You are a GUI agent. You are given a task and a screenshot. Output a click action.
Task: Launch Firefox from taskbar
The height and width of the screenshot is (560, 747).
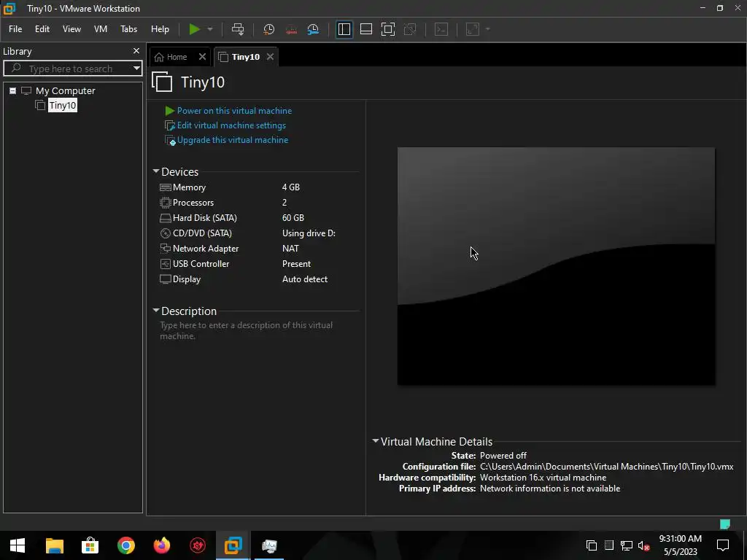click(161, 545)
